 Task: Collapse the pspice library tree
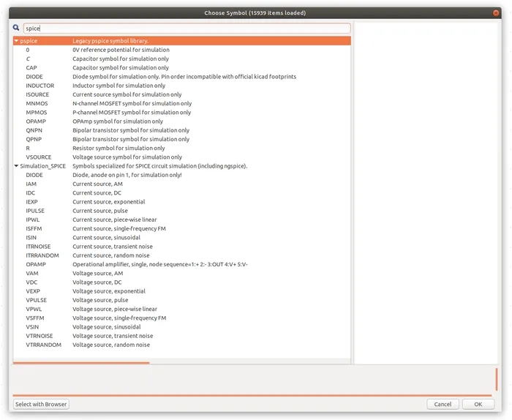[x=17, y=41]
